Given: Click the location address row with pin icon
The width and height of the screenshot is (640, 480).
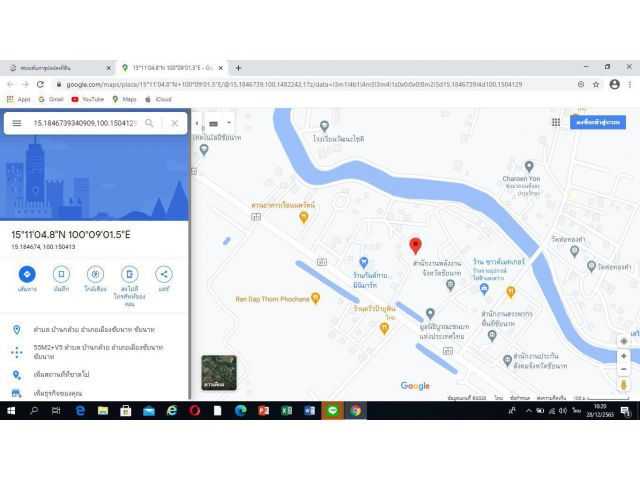Looking at the screenshot, I should pos(94,329).
